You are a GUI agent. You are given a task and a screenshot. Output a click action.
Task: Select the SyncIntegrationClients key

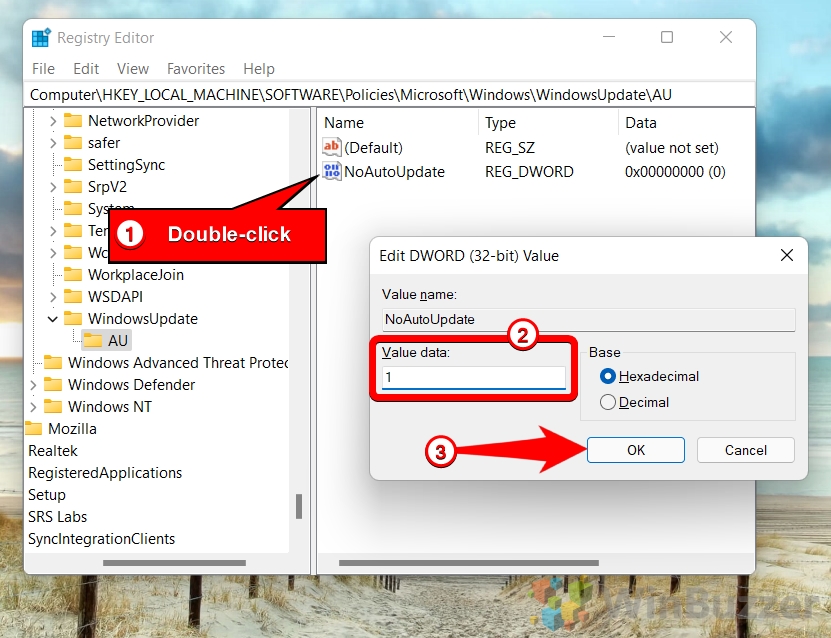coord(101,539)
